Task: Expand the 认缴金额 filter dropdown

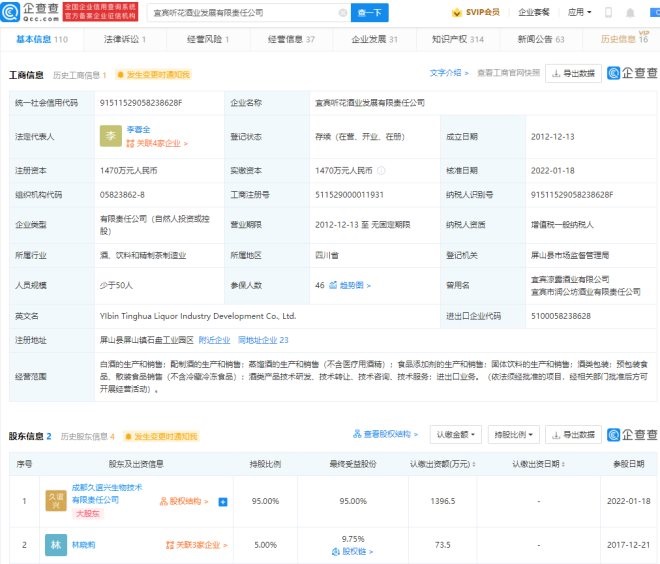Action: point(455,435)
